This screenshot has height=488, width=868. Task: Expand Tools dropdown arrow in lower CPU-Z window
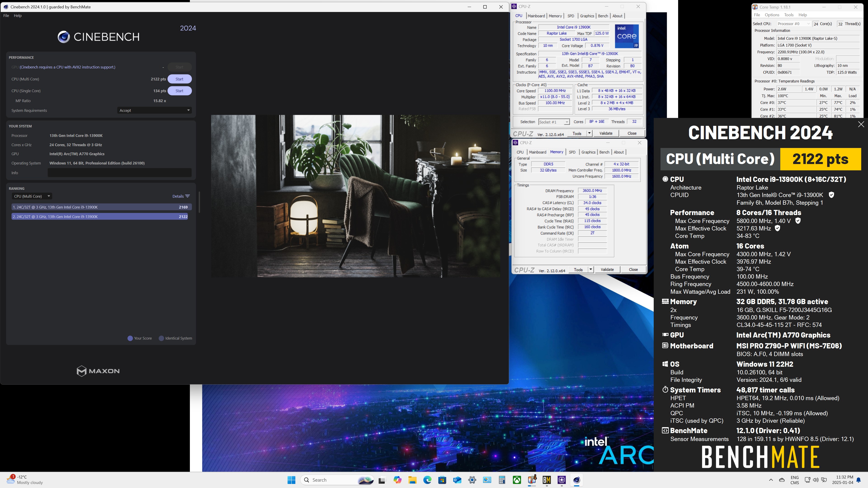click(591, 270)
